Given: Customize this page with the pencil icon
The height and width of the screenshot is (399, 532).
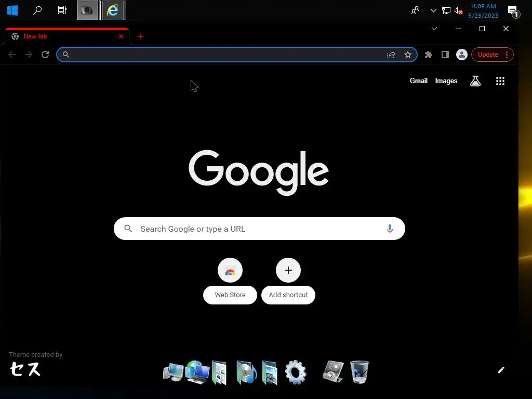Looking at the screenshot, I should pos(501,370).
